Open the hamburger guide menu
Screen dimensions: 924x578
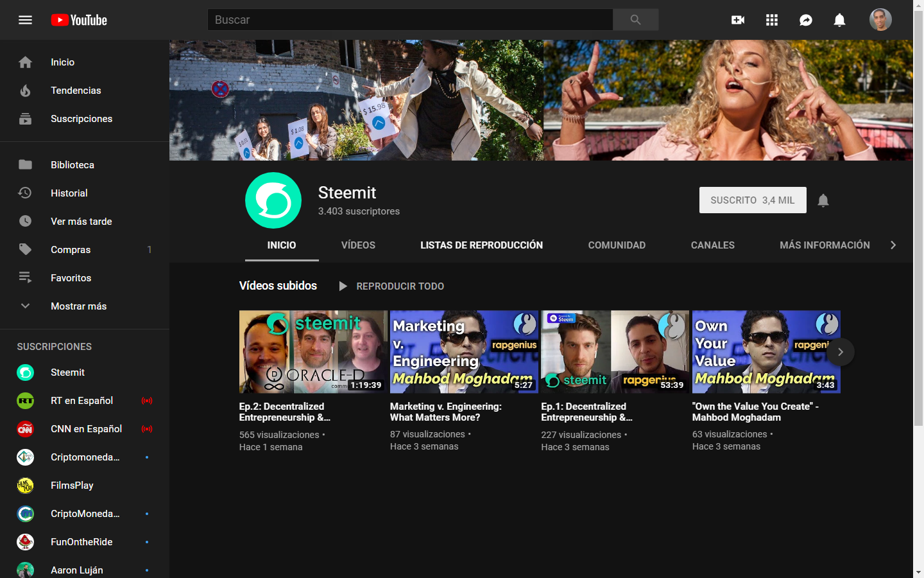26,20
